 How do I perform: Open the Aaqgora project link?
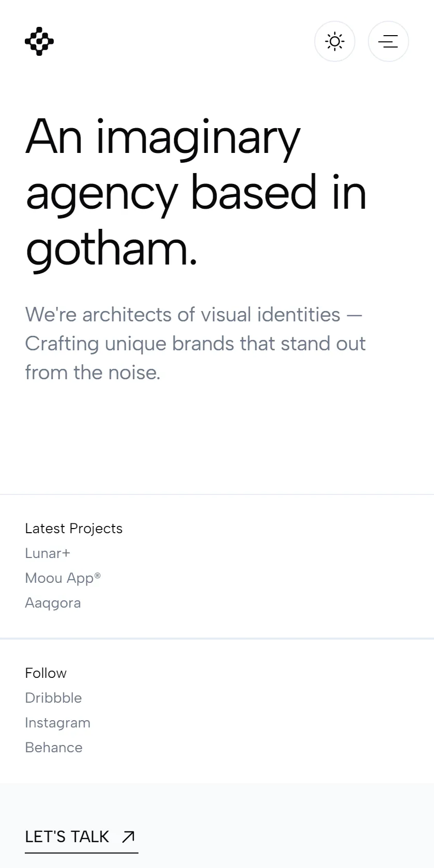coord(53,603)
